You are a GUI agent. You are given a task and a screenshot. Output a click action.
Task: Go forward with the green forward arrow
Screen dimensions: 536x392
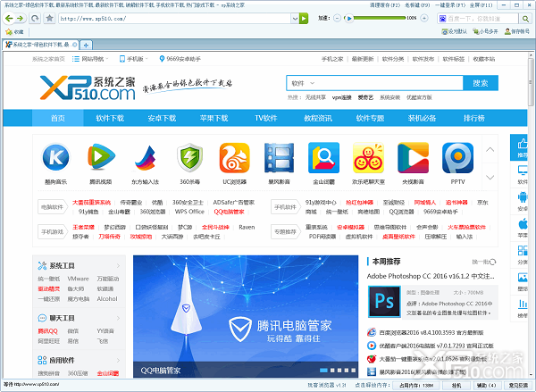tap(21, 18)
